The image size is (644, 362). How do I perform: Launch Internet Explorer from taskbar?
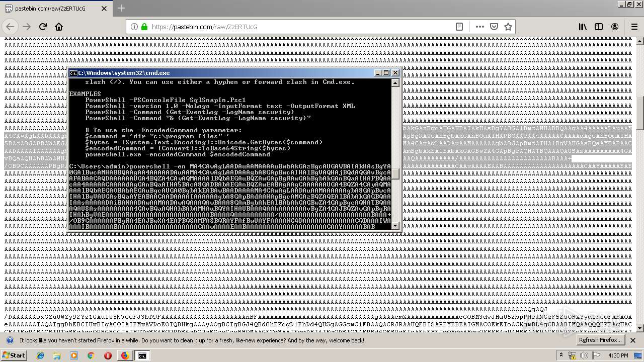(40, 355)
